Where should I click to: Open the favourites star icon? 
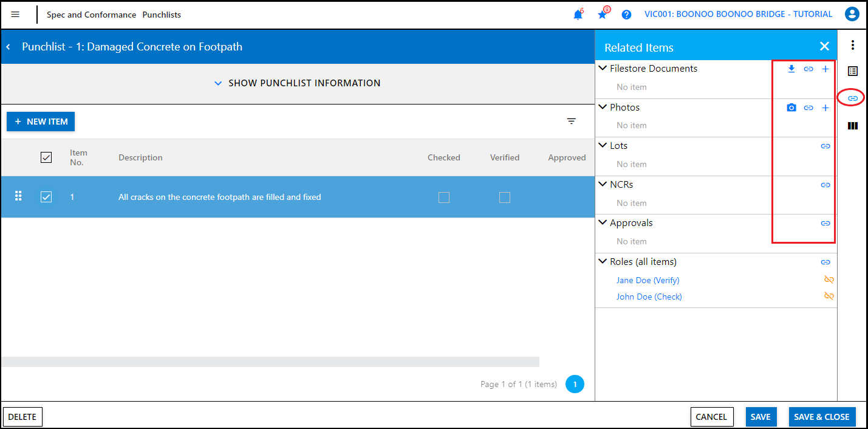602,15
